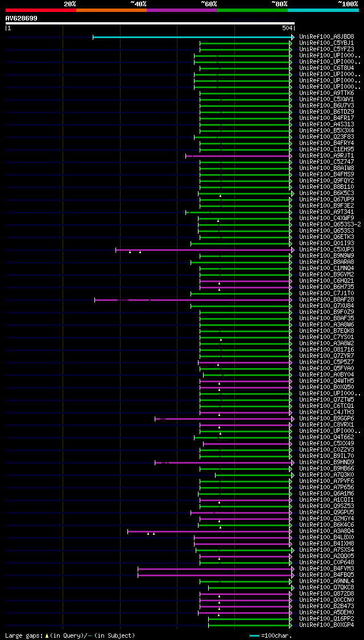Screen dimensions: 364x640
Task: Click UniRef100_Q6A1M6 label
Action: [326, 493]
